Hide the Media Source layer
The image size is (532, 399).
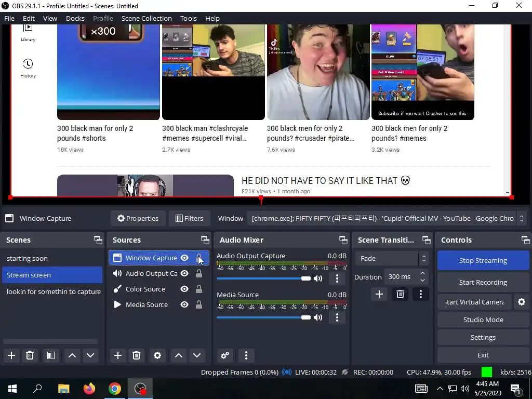pyautogui.click(x=184, y=304)
